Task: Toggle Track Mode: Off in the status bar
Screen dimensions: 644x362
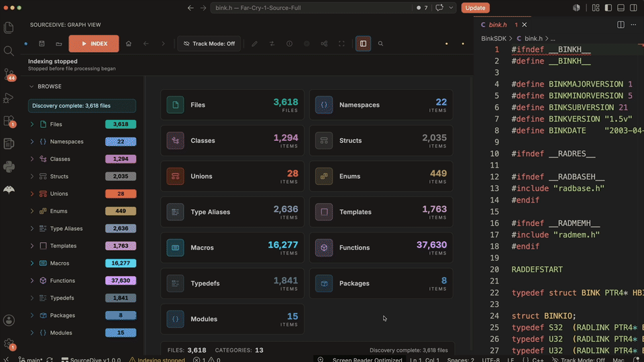Action: tap(579, 359)
